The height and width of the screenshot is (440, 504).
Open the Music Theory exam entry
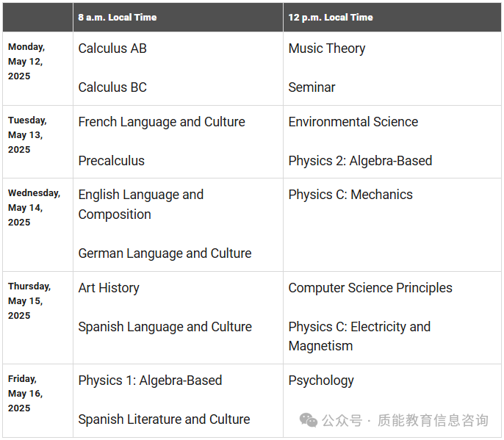327,48
